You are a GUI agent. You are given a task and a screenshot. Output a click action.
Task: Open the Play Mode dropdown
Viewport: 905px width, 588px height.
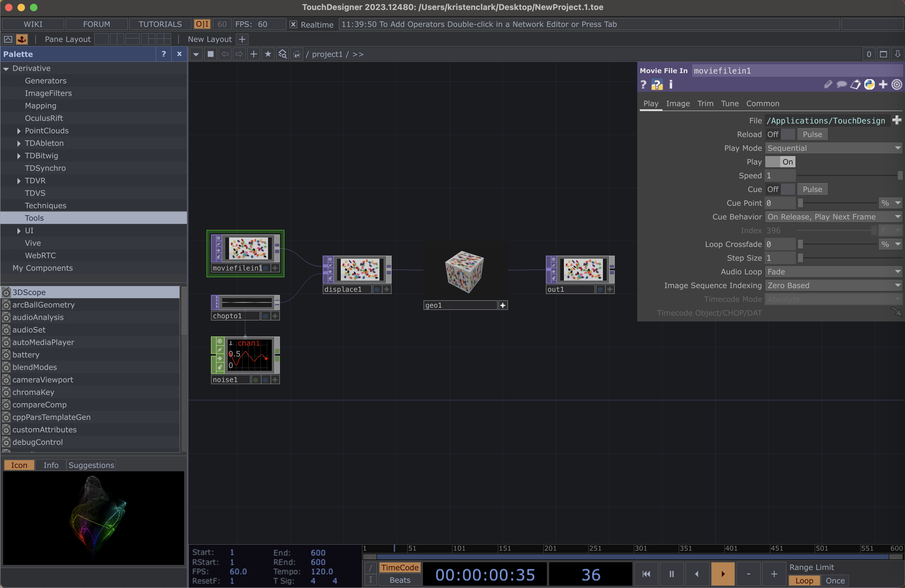[833, 148]
